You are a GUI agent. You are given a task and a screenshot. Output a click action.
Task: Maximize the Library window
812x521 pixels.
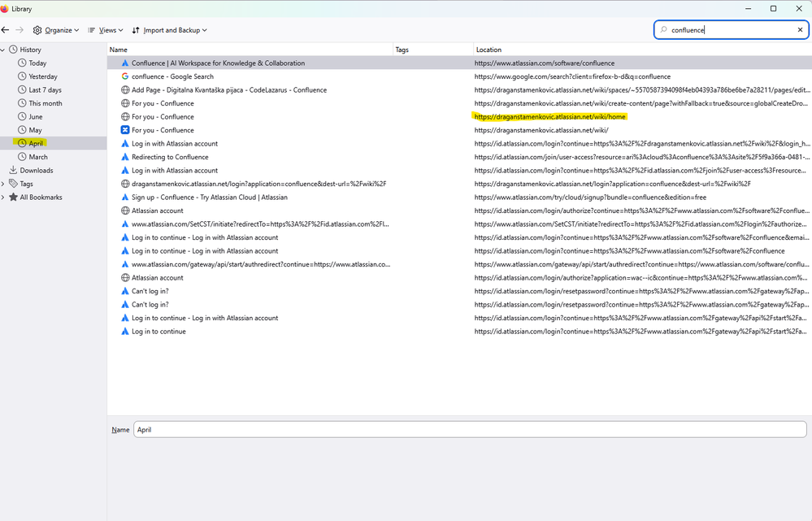point(773,9)
